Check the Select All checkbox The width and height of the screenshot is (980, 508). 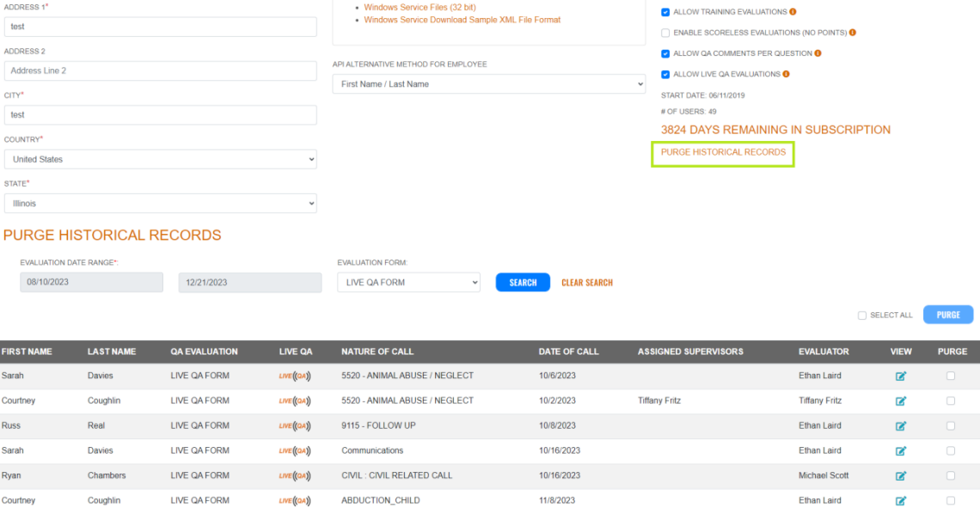click(861, 315)
